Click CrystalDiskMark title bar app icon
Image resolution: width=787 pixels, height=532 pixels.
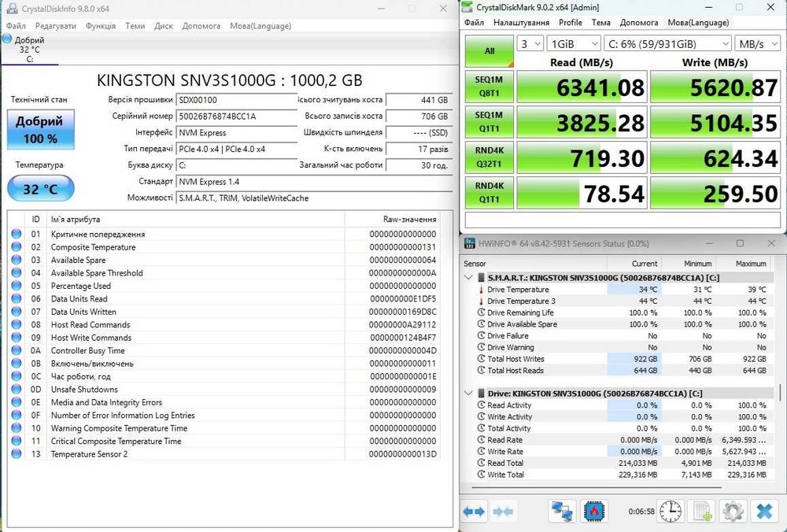tap(467, 7)
